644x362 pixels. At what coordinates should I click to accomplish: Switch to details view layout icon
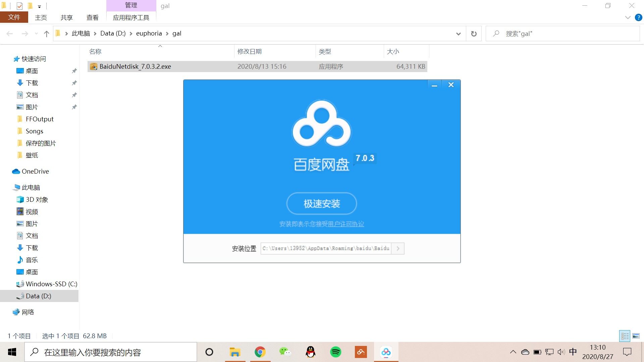[x=625, y=336]
